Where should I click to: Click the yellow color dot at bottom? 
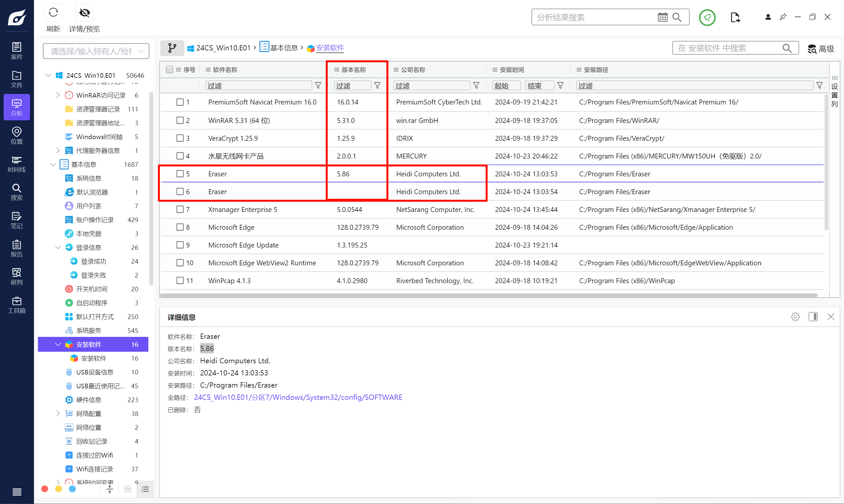coord(59,489)
